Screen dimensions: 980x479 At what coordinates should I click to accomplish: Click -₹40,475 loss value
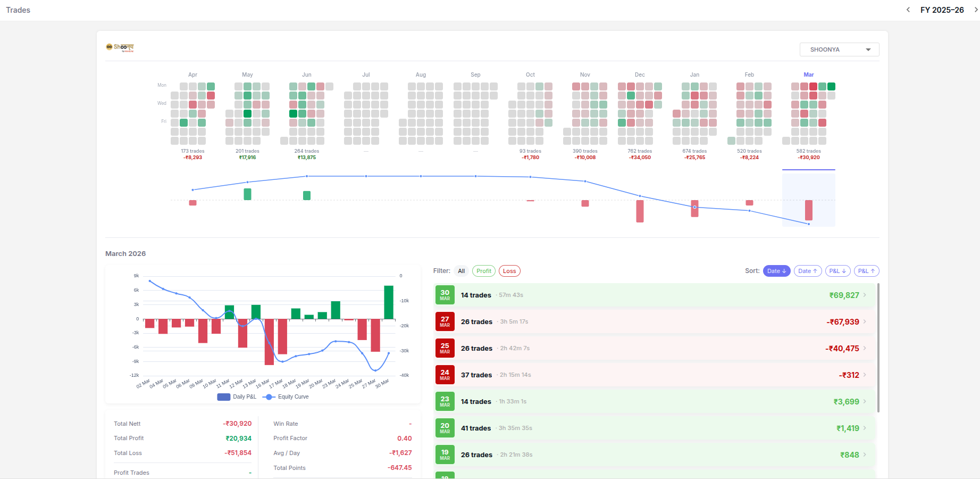tap(842, 349)
